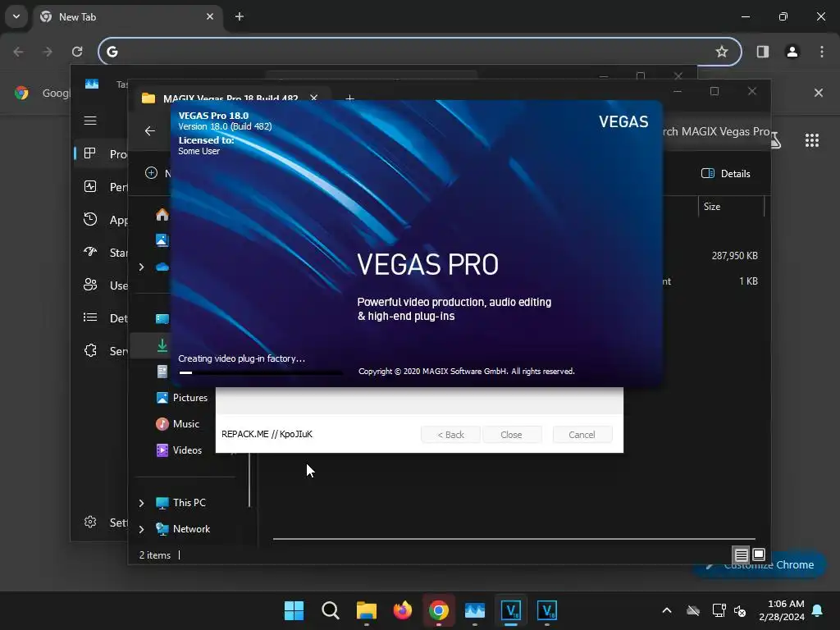
Task: Open Task Manager Services page
Action: (101, 351)
